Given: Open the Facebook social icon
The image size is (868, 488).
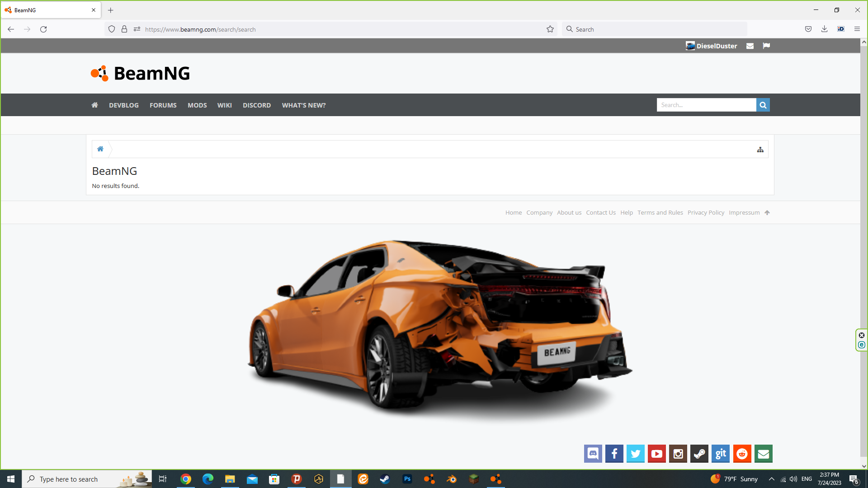Looking at the screenshot, I should coord(614,454).
